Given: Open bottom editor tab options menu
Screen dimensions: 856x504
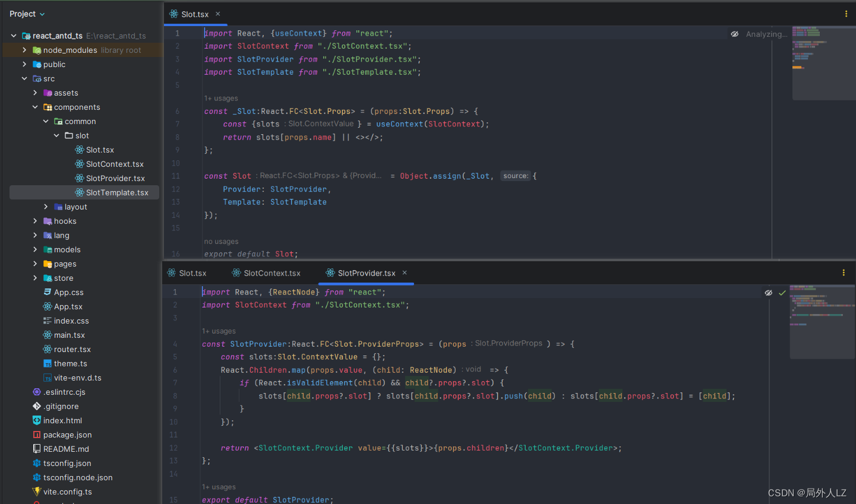Looking at the screenshot, I should pyautogui.click(x=844, y=272).
